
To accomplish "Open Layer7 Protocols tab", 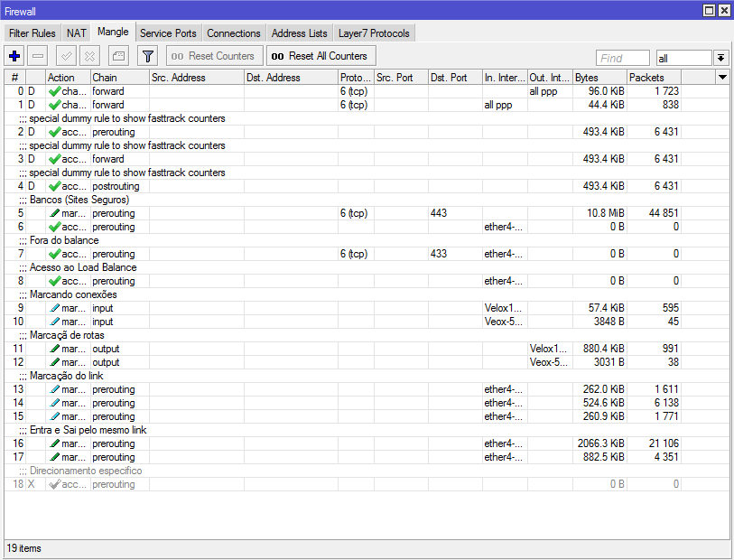I will (x=374, y=33).
